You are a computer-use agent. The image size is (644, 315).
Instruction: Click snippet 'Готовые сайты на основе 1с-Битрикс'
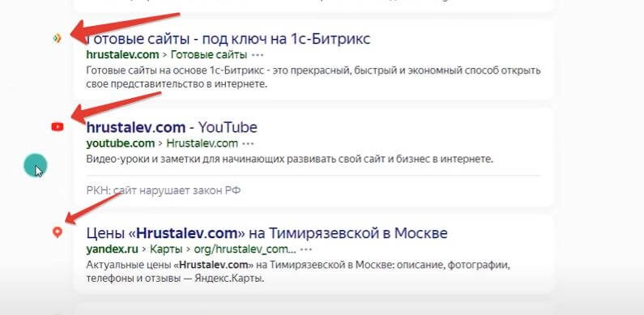pyautogui.click(x=313, y=78)
